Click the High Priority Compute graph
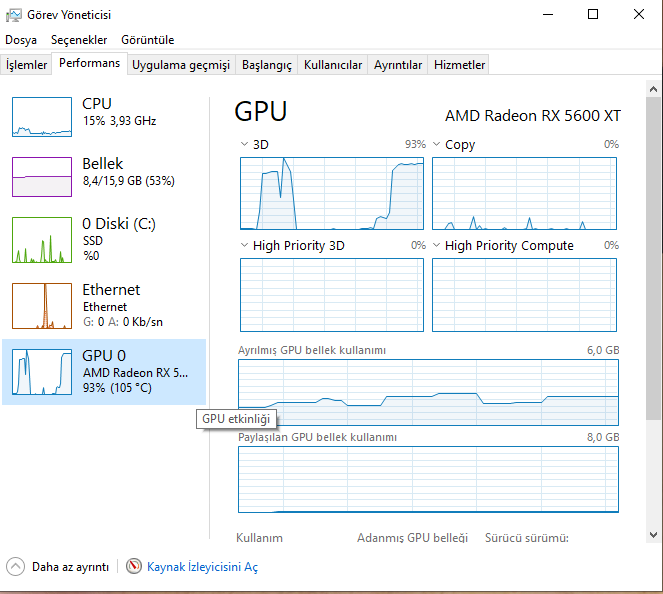Viewport: 663px width, 594px height. 524,295
